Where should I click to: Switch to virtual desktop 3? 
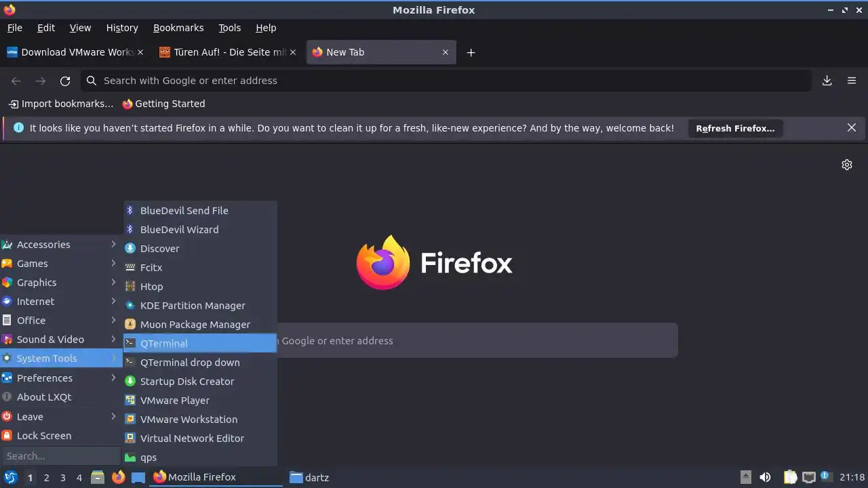click(x=62, y=477)
